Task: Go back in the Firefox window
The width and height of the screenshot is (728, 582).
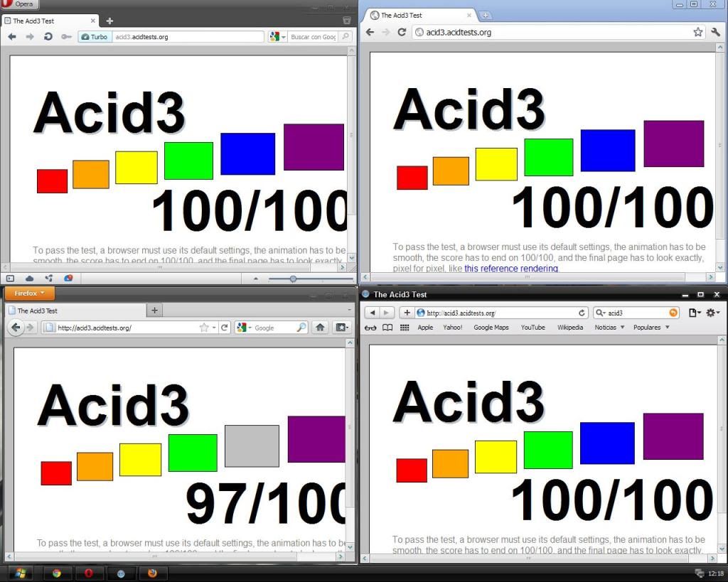Action: [16, 327]
